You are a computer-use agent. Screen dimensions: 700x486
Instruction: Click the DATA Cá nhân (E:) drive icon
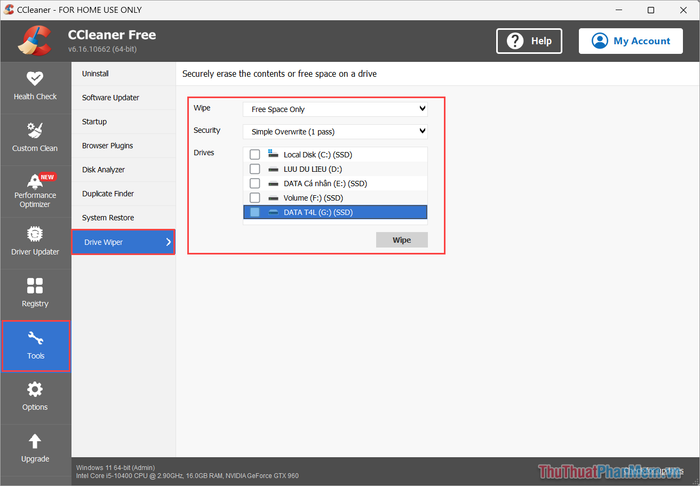[273, 184]
